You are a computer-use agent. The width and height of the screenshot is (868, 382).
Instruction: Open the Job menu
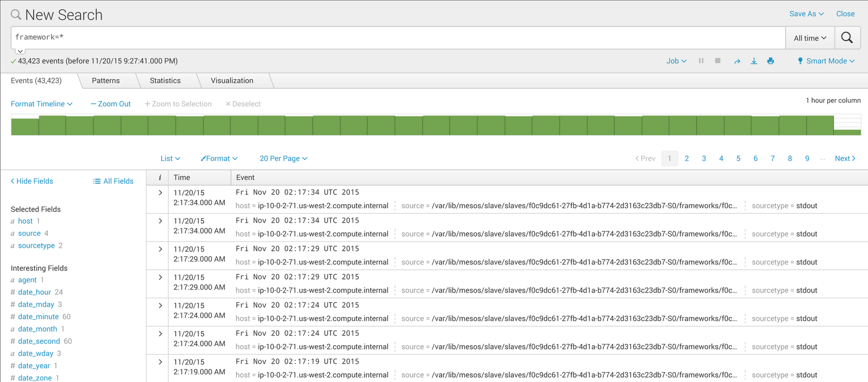point(676,61)
